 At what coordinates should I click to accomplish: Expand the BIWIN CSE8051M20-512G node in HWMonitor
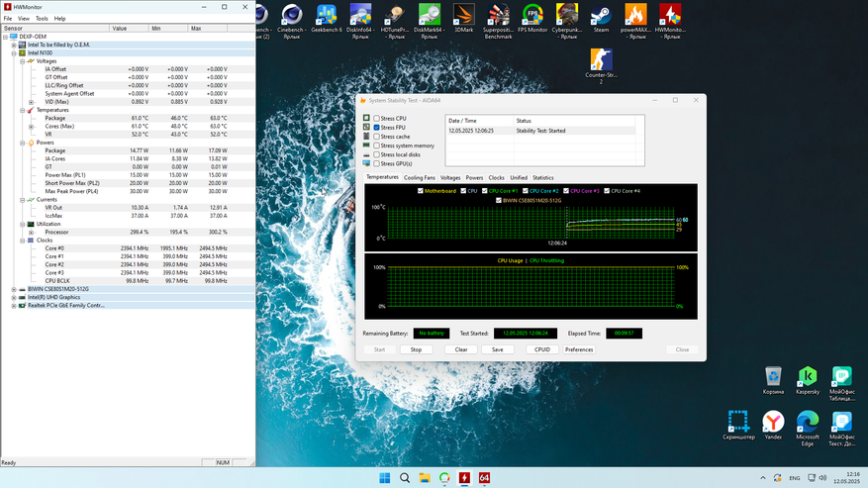(14, 289)
